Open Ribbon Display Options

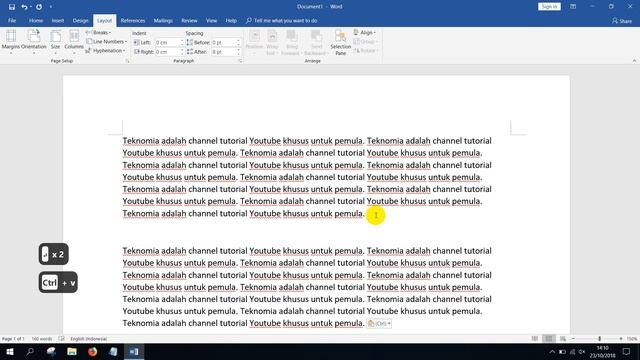point(573,7)
